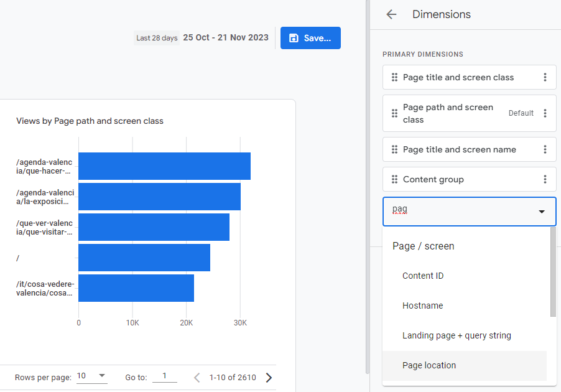Collapse the dimension search dropdown arrow
The image size is (561, 392).
pyautogui.click(x=542, y=212)
